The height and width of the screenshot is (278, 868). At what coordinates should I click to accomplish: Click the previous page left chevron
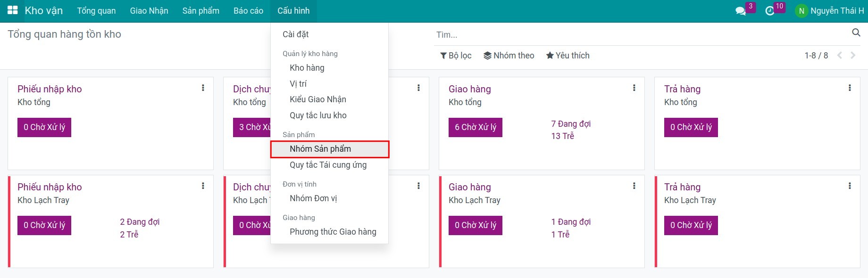[x=839, y=55]
